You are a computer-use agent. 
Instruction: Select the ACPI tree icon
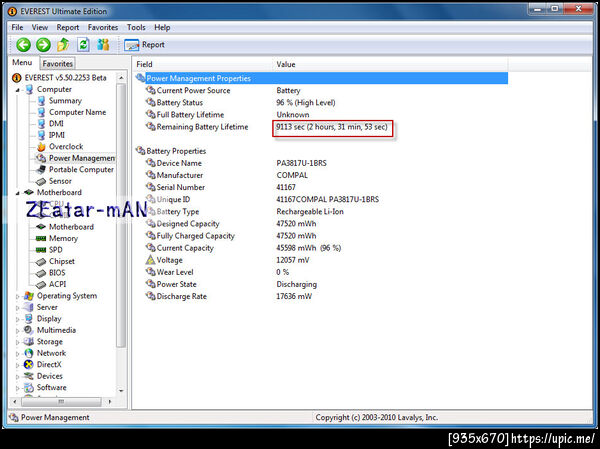click(41, 285)
